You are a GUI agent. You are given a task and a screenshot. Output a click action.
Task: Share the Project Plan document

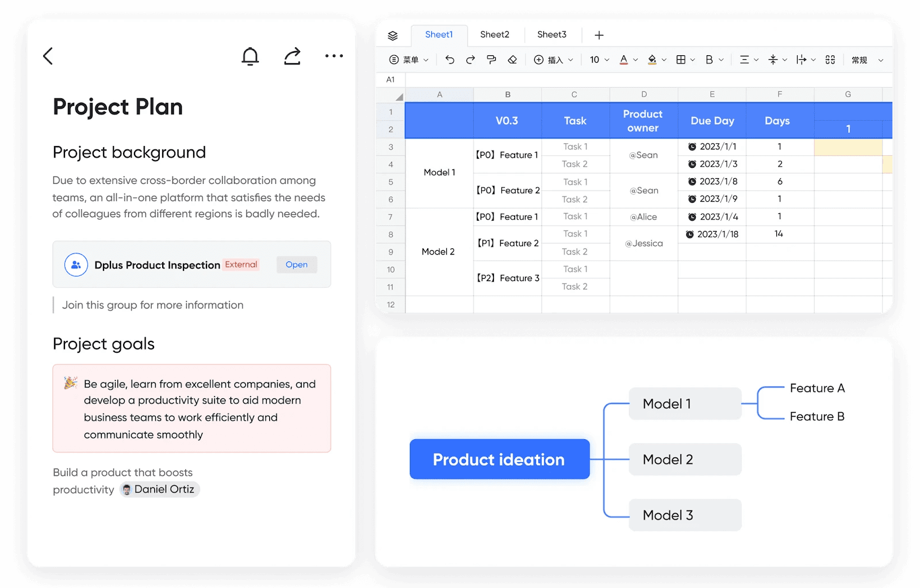tap(292, 56)
